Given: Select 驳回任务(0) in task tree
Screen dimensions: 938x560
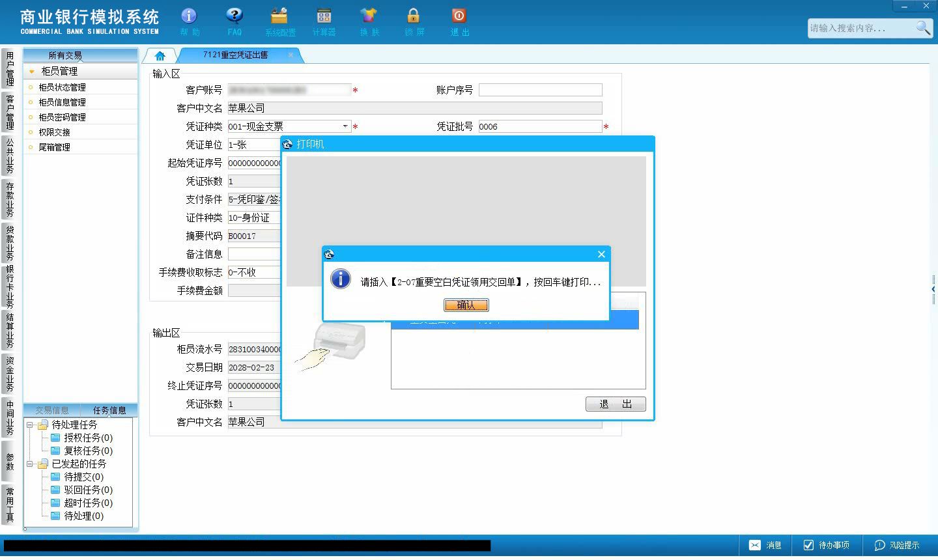Looking at the screenshot, I should coord(88,490).
